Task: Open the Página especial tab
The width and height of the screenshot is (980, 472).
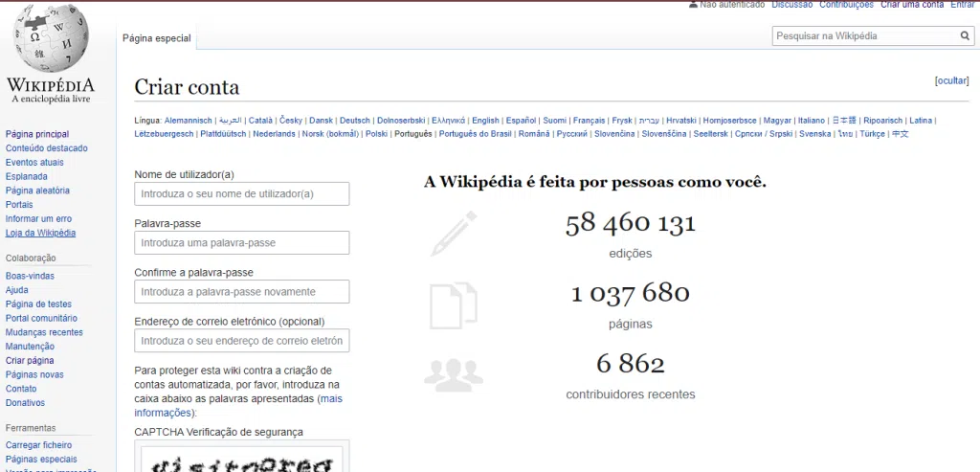Action: (x=157, y=38)
